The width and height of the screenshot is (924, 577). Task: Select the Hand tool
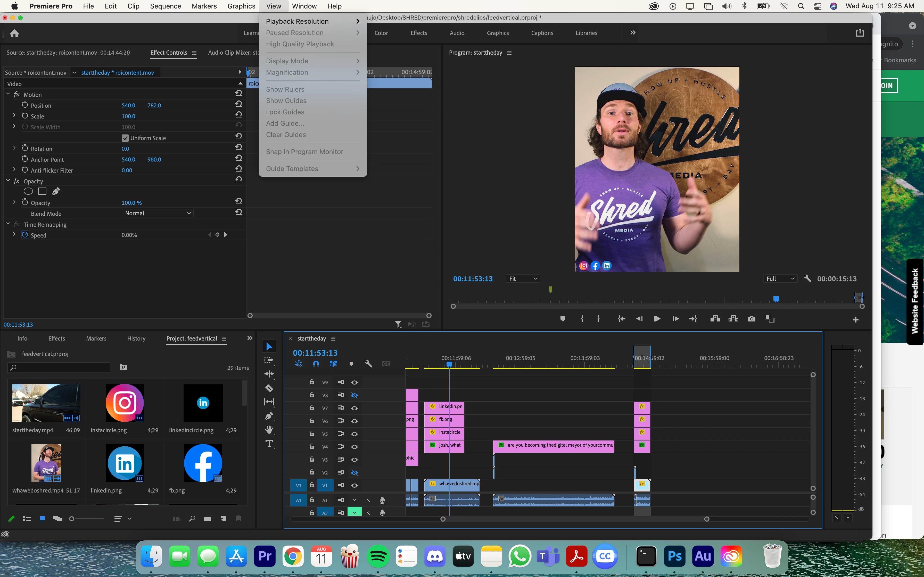(x=269, y=430)
